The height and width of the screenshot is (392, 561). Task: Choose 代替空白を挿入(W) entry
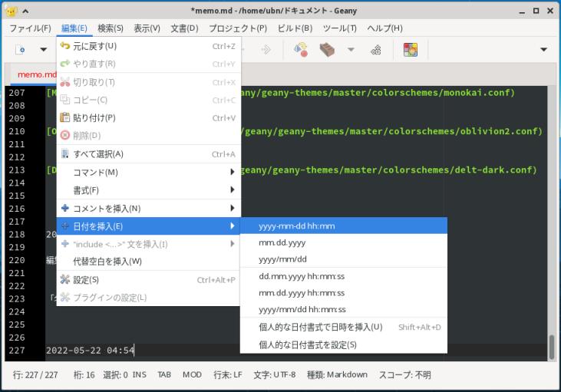point(148,262)
